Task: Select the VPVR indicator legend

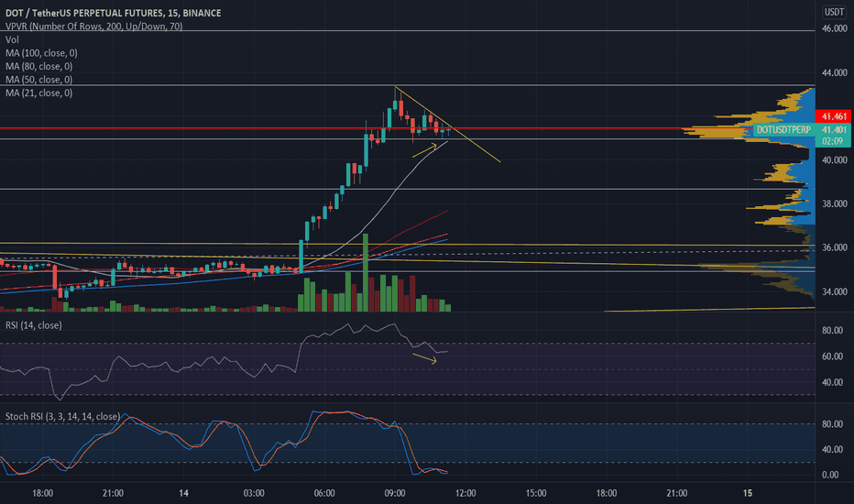Action: tap(94, 27)
